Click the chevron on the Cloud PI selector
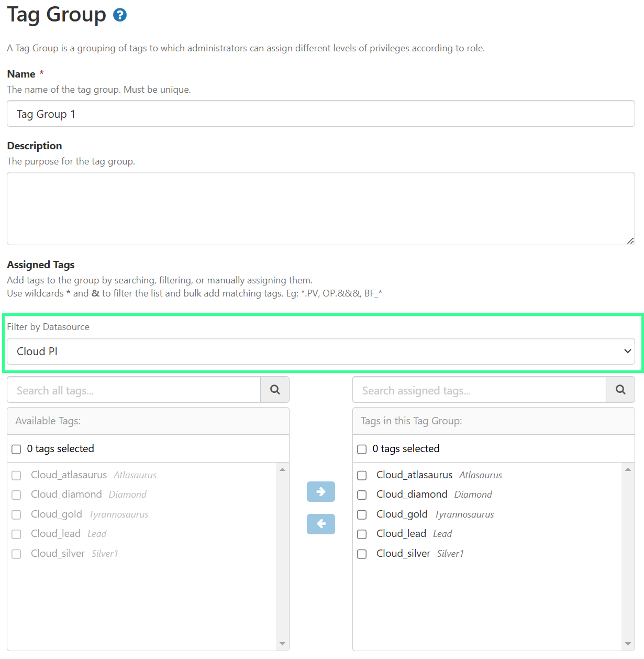The width and height of the screenshot is (644, 659). (x=627, y=351)
